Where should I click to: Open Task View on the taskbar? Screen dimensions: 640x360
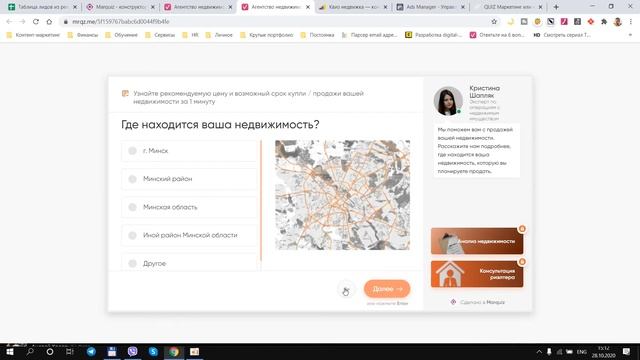point(70,351)
